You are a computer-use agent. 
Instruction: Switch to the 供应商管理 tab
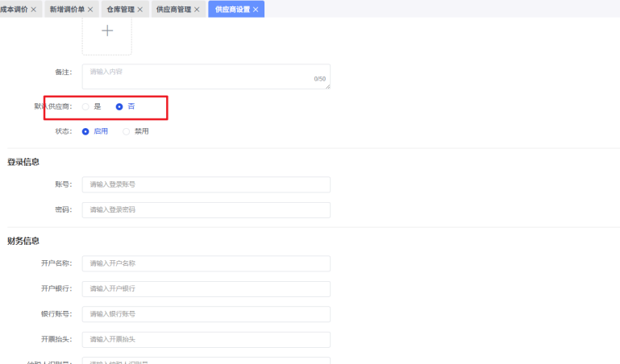(173, 10)
